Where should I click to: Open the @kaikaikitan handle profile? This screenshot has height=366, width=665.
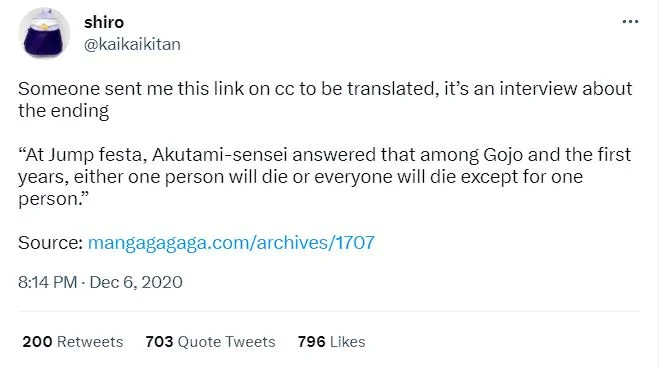(132, 44)
